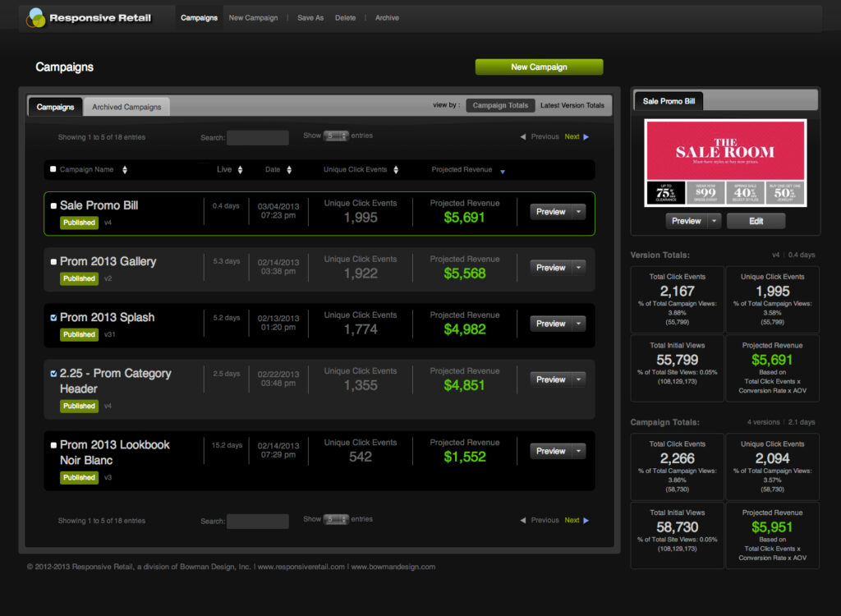Click top Previous page arrow icon

pos(523,137)
